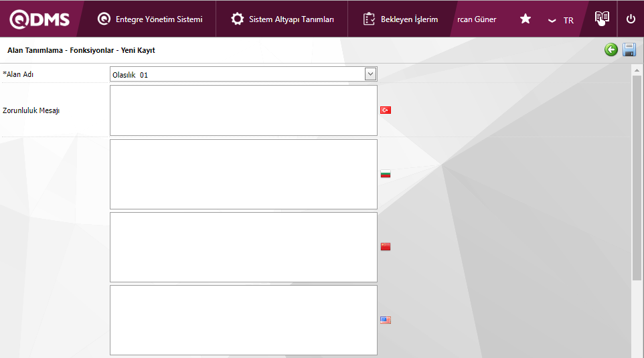This screenshot has height=358, width=644.
Task: Click the power logout icon
Action: pyautogui.click(x=631, y=19)
